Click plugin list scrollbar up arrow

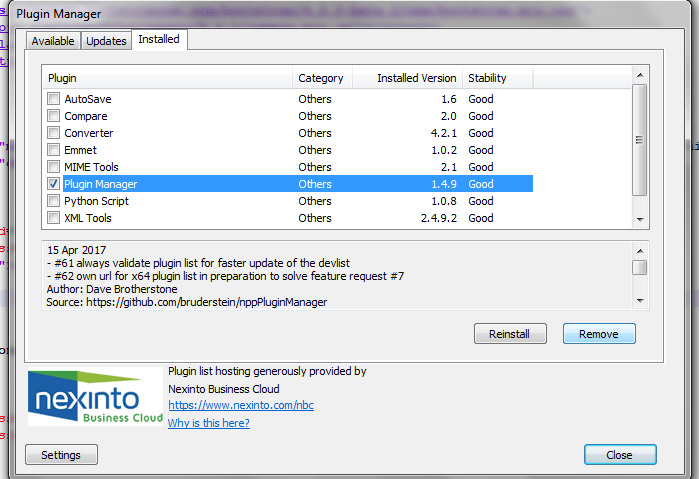(640, 75)
